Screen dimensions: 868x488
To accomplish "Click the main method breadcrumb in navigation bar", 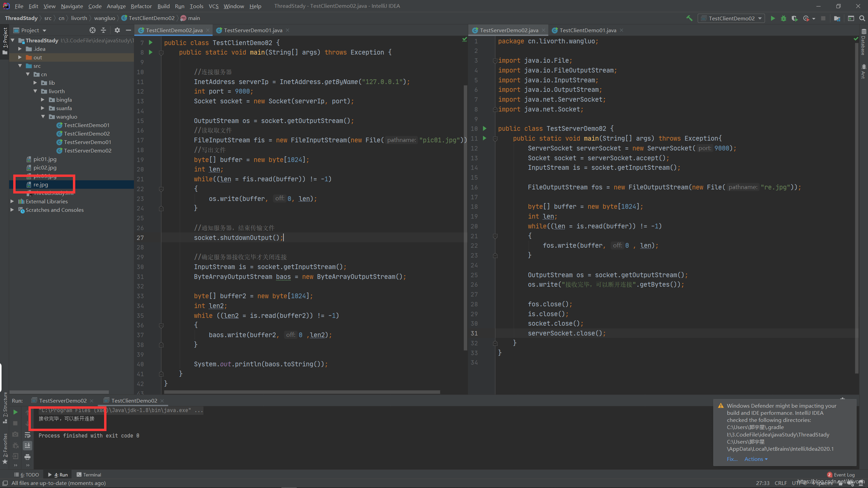I will 190,18.
